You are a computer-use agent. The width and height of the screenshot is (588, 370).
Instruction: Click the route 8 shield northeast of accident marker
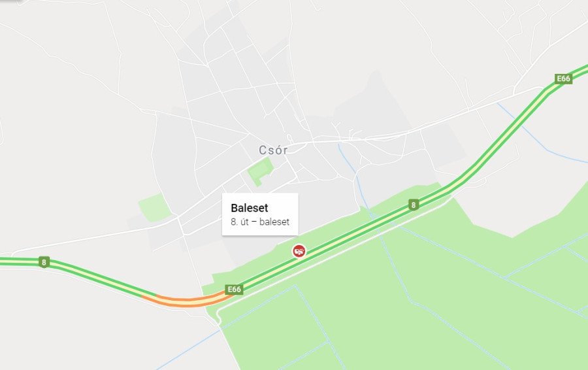click(x=414, y=205)
